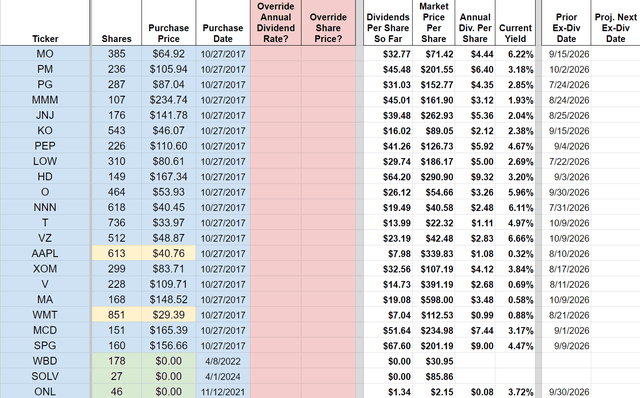Select the Prior Ex-Div Date header
This screenshot has height=398, width=640.
tap(566, 23)
